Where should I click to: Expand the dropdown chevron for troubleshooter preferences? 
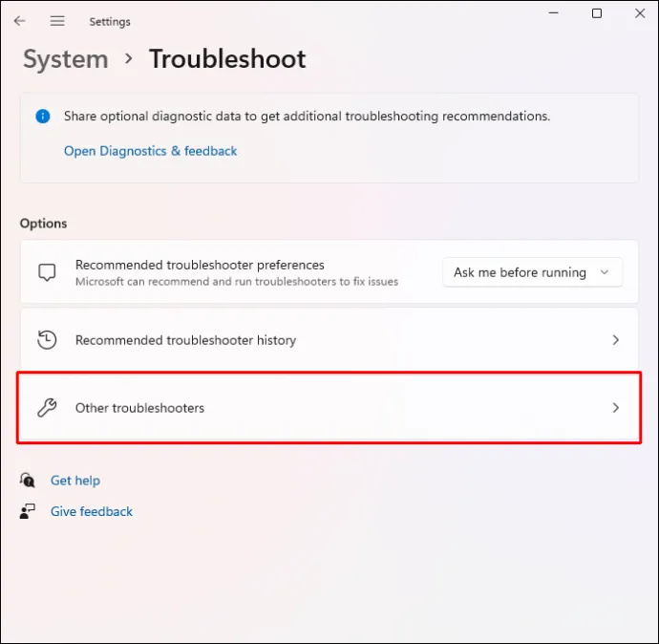605,272
